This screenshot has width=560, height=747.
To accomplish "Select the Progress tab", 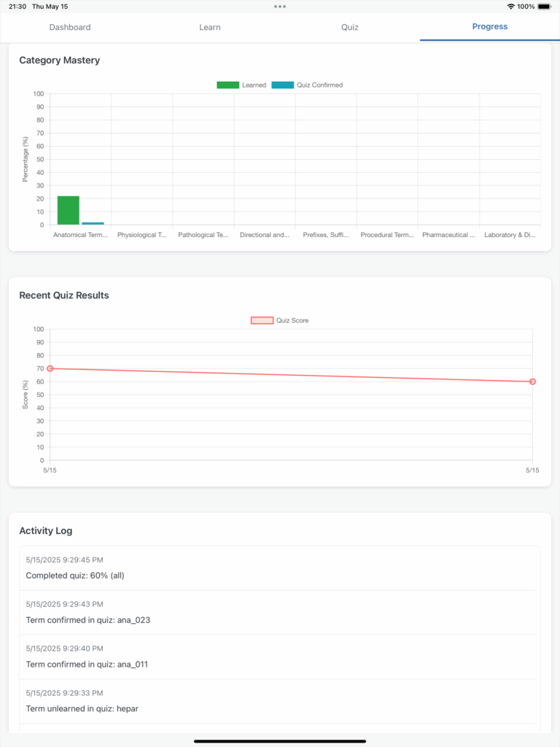I will point(490,27).
